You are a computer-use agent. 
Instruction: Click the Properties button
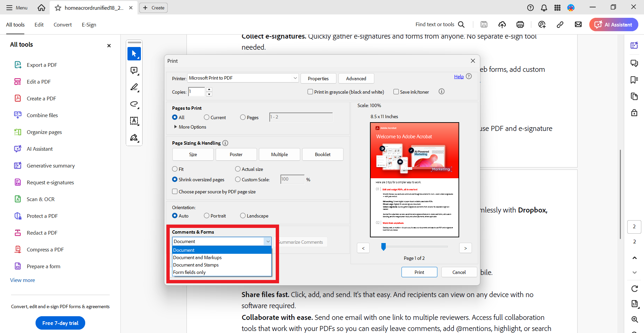pyautogui.click(x=318, y=79)
